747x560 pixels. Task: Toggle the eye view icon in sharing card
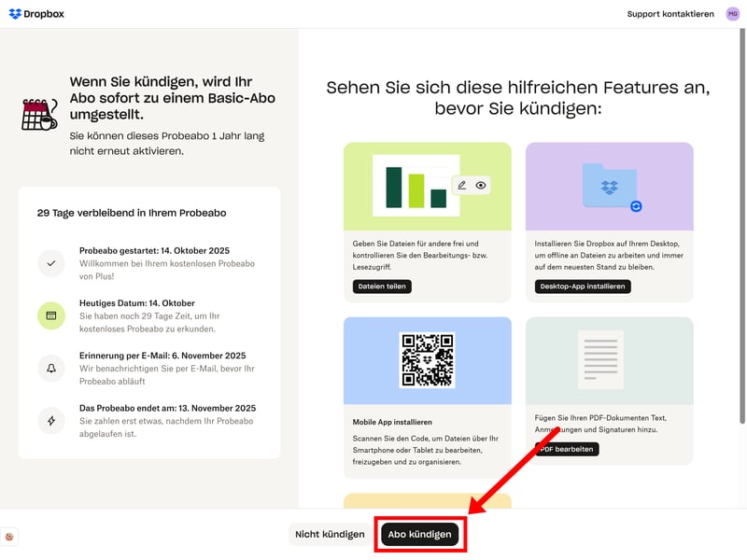[481, 186]
